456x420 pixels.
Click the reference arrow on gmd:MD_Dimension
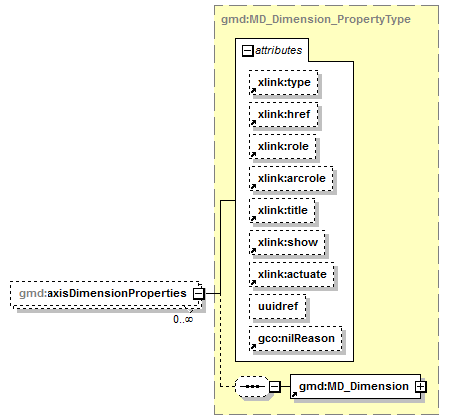[294, 395]
